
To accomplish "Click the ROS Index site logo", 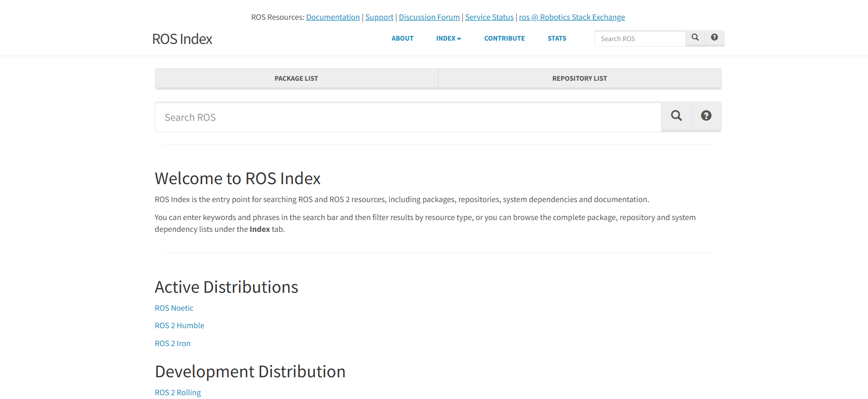I will (182, 39).
